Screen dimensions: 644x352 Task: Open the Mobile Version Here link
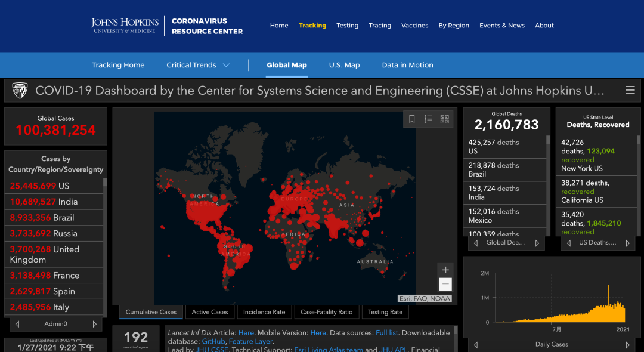(x=318, y=333)
